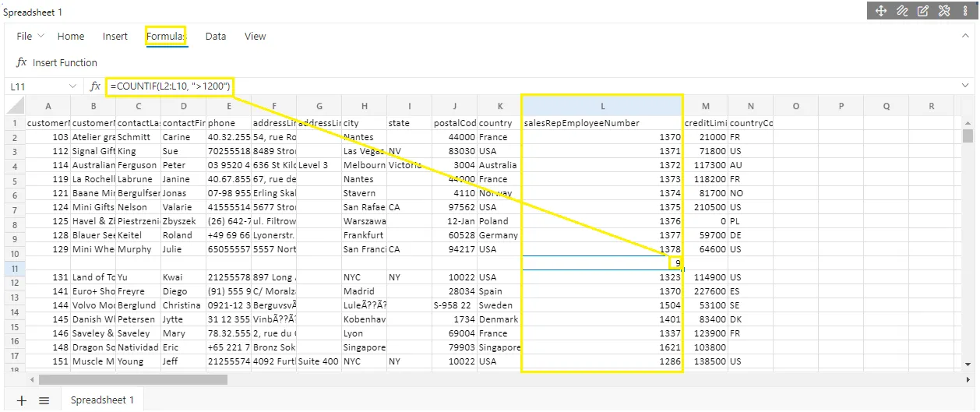
Task: Open the wrench and screwdriver tools icon
Action: [944, 10]
